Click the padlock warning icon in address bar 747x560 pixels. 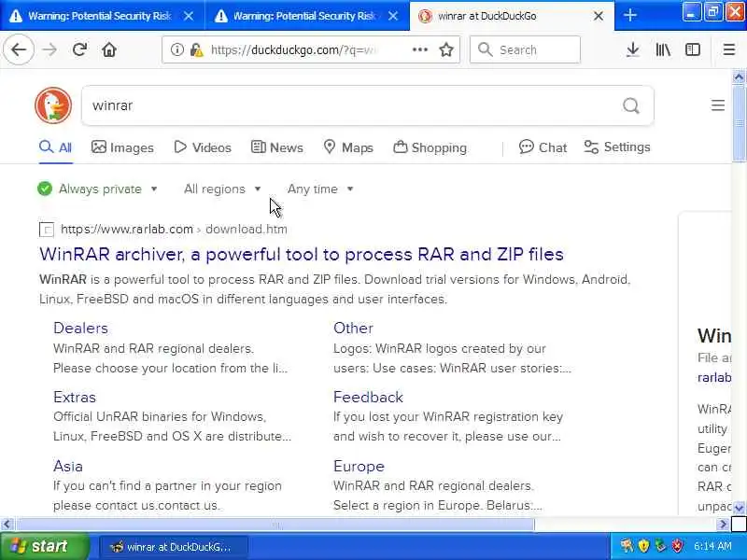(x=196, y=49)
